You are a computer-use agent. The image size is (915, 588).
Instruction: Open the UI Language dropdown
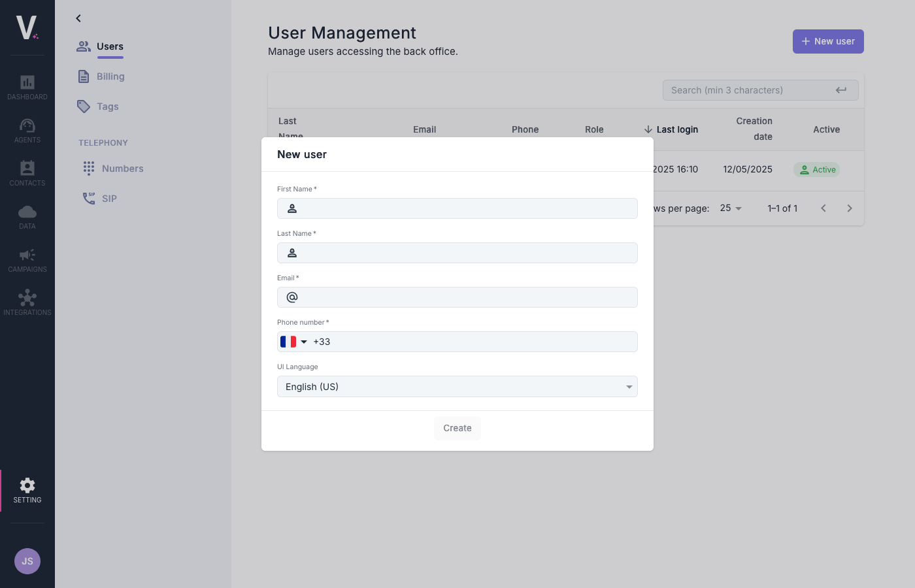click(x=457, y=386)
